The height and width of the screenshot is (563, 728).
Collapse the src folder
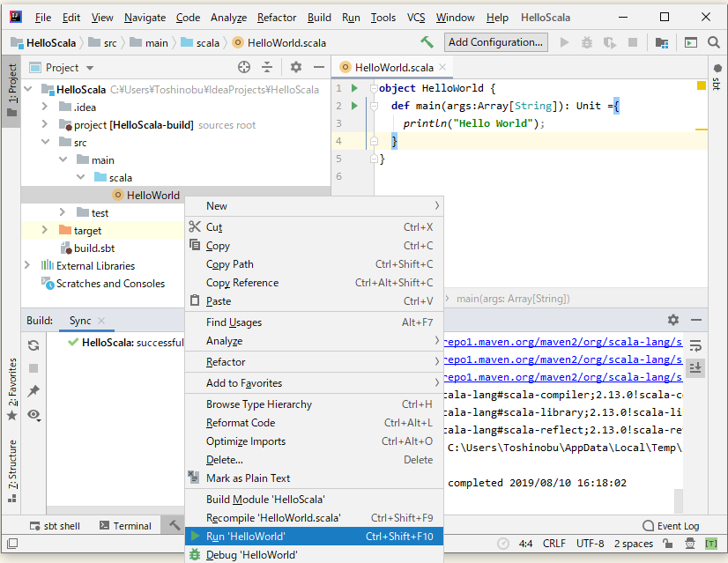(x=45, y=142)
